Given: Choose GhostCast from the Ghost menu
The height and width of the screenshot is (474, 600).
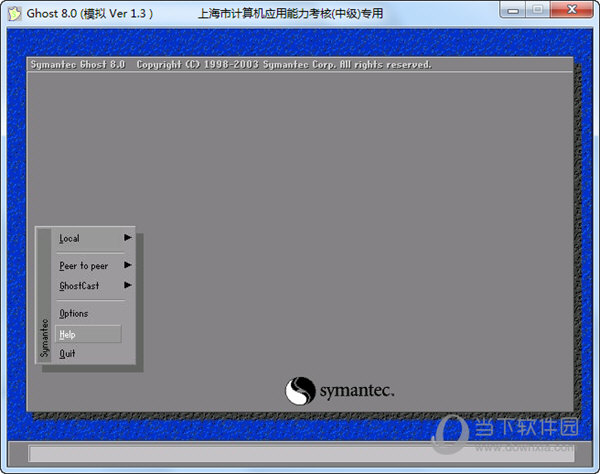Looking at the screenshot, I should (79, 286).
